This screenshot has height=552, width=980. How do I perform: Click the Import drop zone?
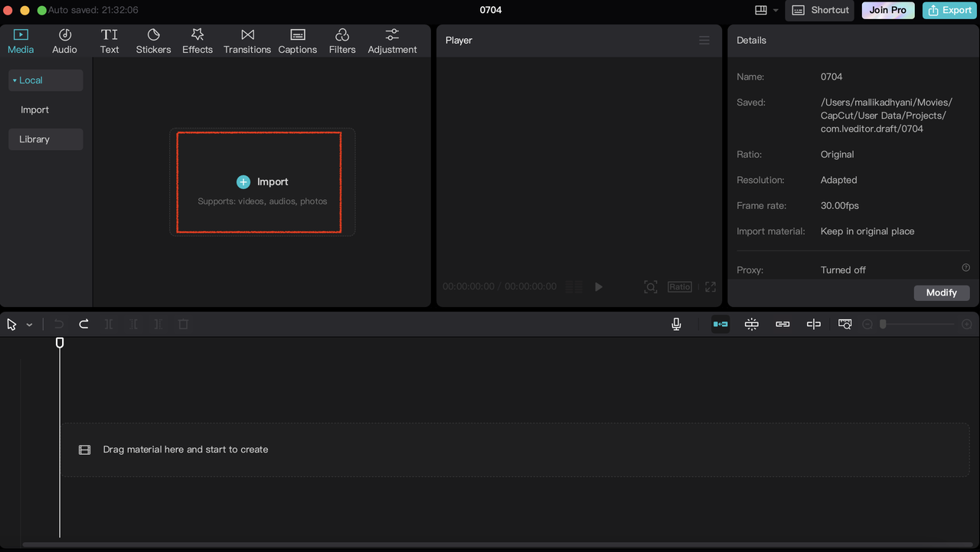coord(262,181)
